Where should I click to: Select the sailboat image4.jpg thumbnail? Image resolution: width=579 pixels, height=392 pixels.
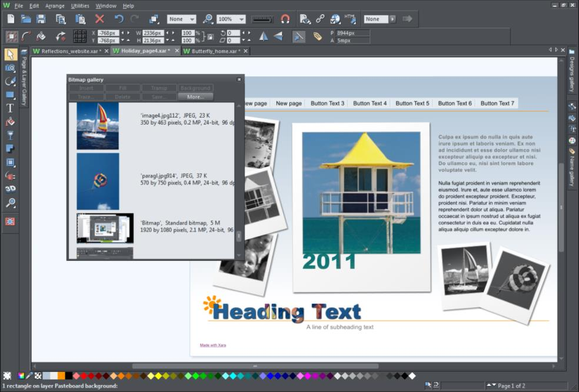point(98,126)
